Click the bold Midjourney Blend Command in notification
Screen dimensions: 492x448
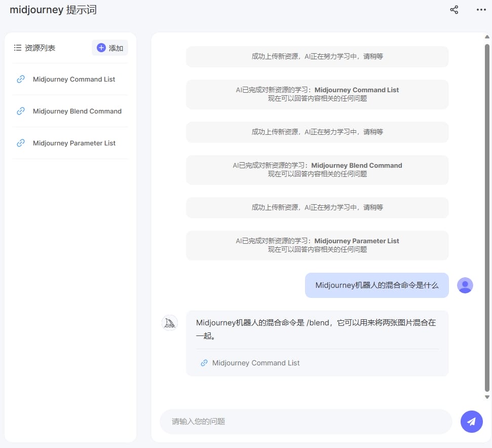coord(356,165)
